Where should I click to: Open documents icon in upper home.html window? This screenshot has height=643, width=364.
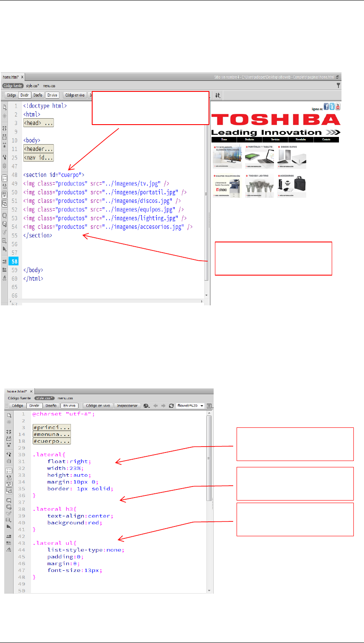[x=5, y=106]
